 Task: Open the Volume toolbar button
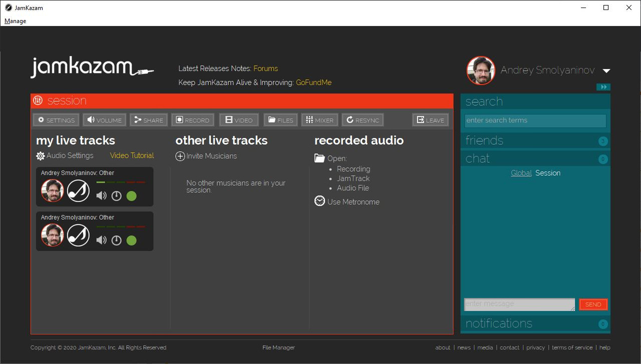104,120
